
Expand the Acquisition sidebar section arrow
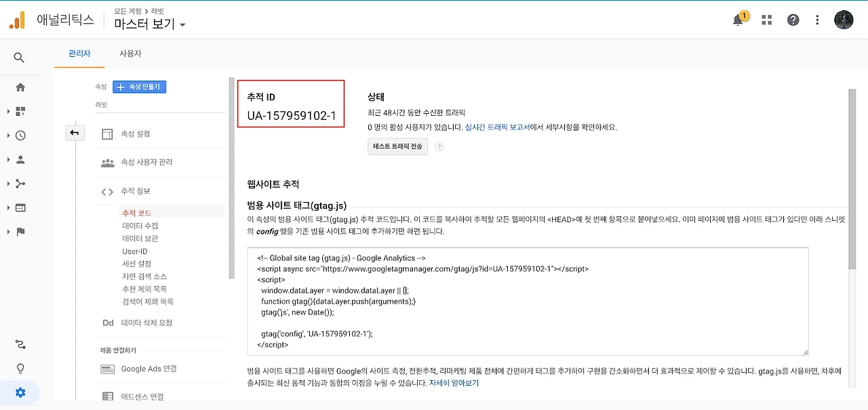[x=8, y=184]
